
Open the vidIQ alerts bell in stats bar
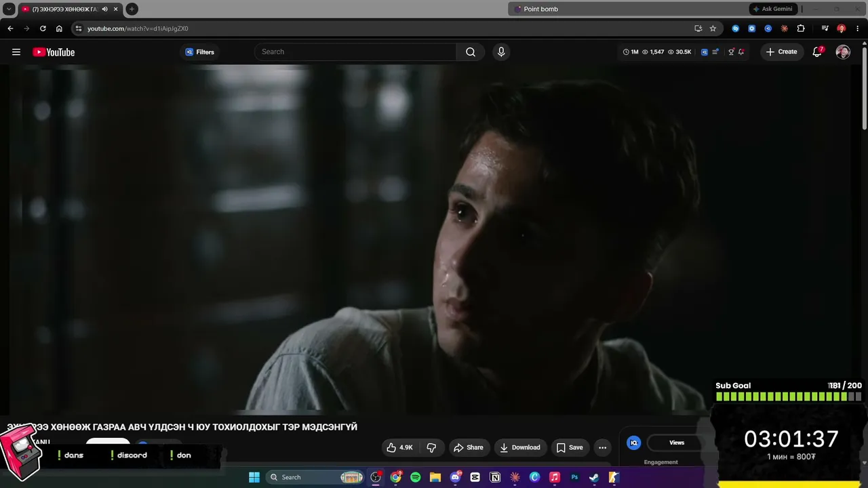741,52
